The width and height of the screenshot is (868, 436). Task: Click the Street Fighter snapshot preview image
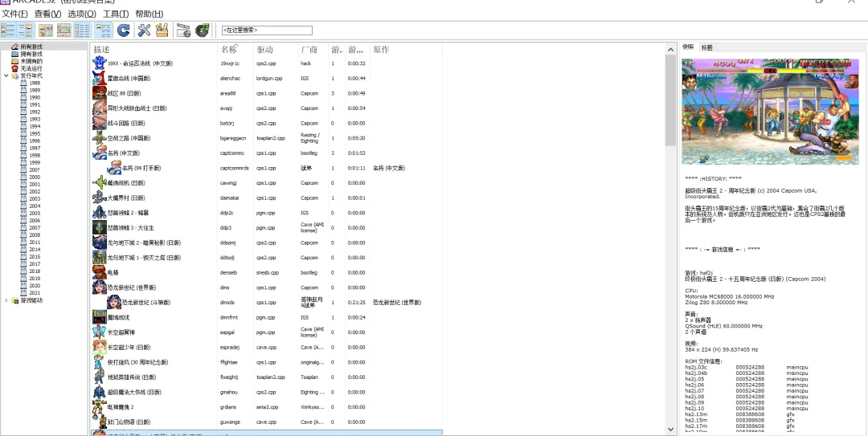(769, 112)
